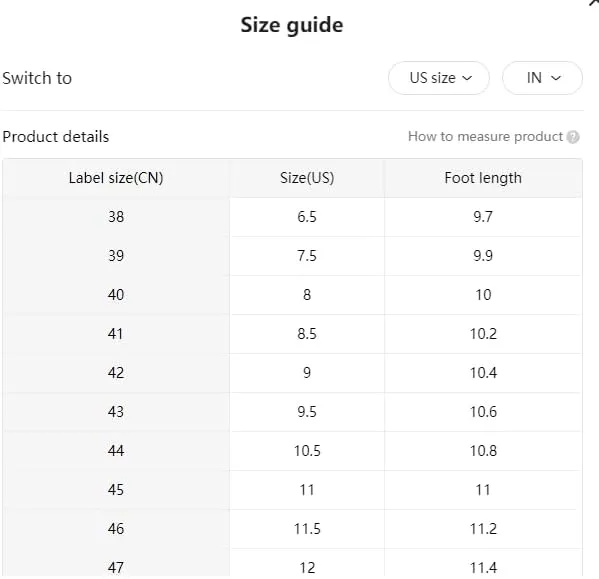Open How to measure product link
The image size is (599, 579).
click(x=486, y=136)
